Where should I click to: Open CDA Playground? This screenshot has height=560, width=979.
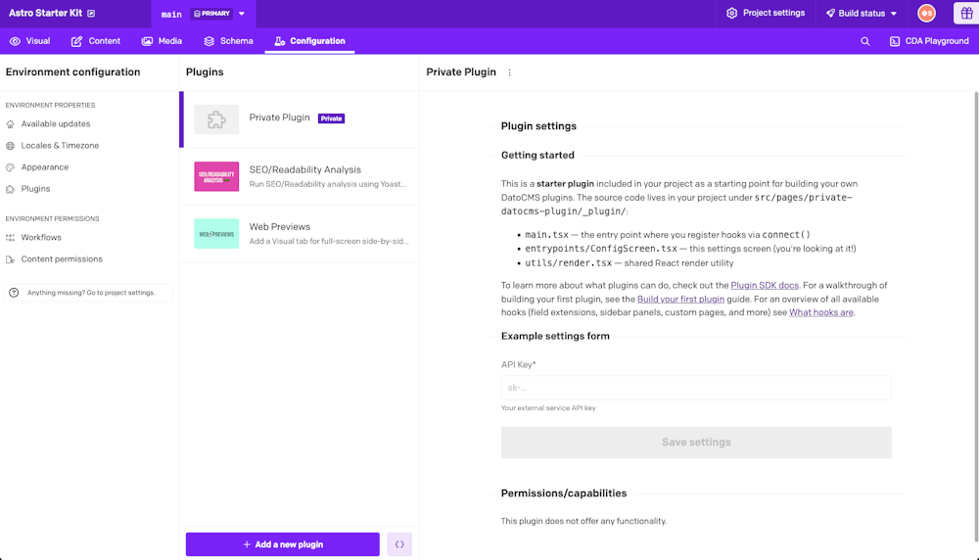click(929, 41)
